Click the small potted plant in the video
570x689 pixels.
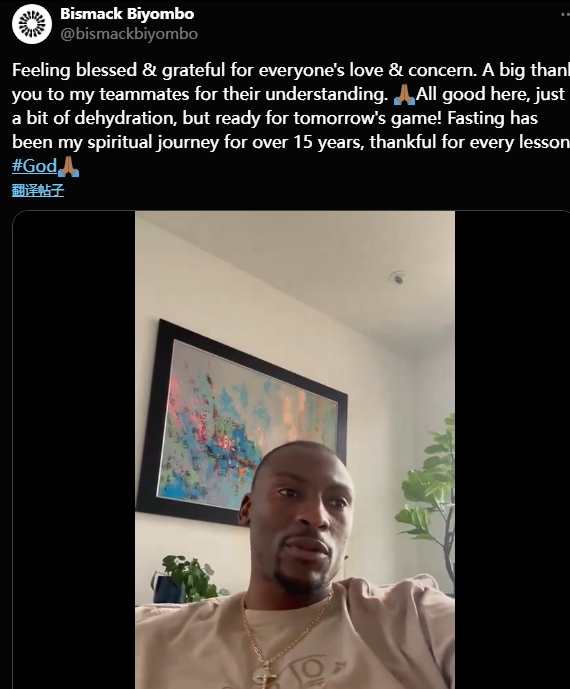[x=187, y=578]
